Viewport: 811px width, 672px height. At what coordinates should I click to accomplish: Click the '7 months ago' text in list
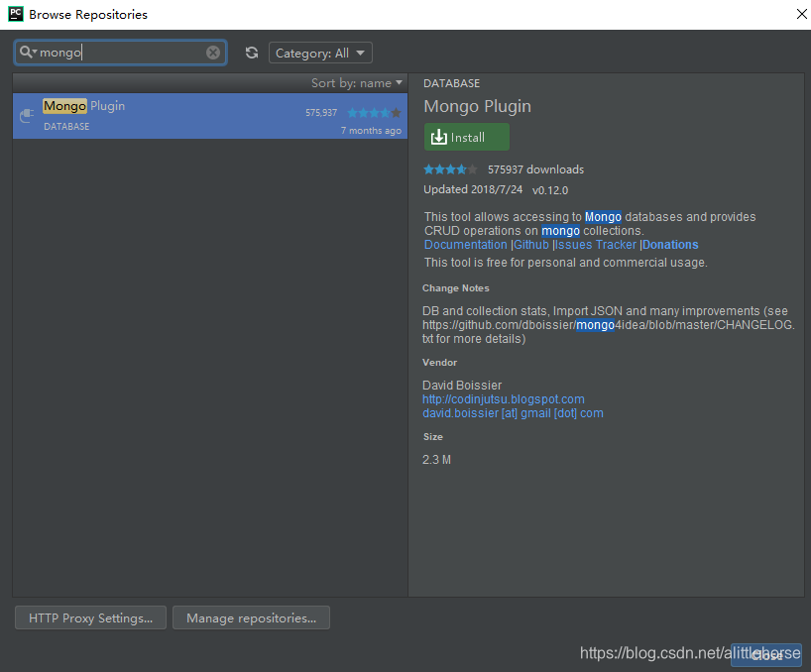(x=371, y=130)
